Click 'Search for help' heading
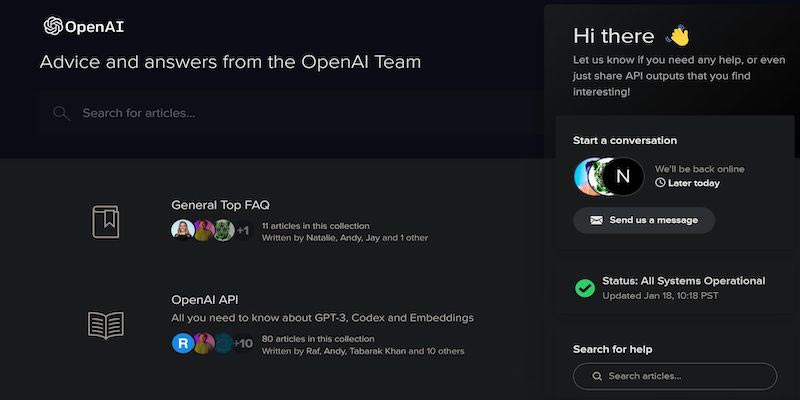This screenshot has width=800, height=400. (612, 349)
